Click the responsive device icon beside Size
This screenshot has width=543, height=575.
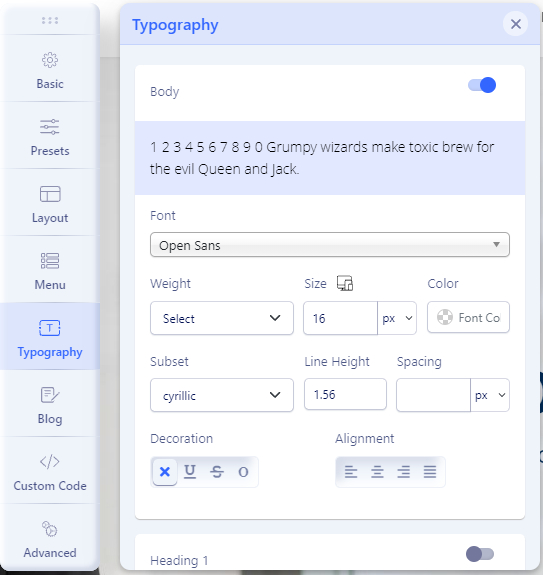click(345, 283)
